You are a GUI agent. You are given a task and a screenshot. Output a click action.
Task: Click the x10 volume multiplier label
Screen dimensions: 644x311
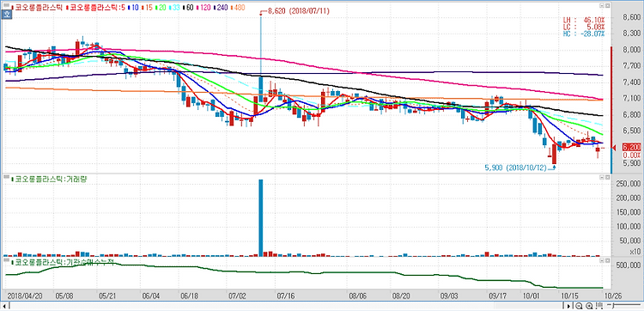point(635,251)
